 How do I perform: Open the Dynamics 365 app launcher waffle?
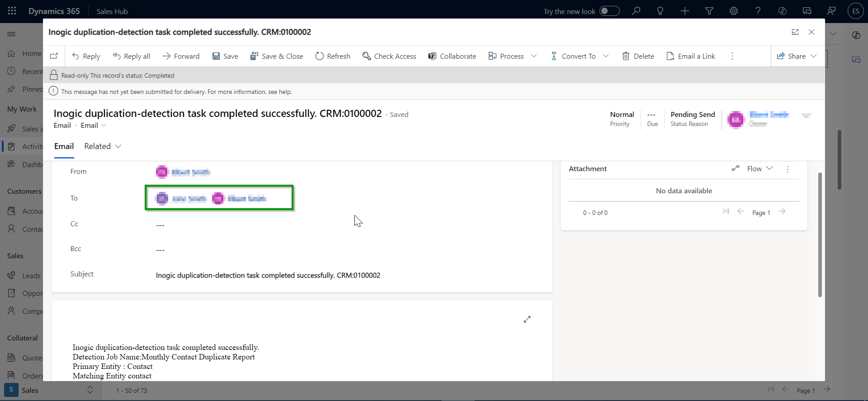point(12,11)
